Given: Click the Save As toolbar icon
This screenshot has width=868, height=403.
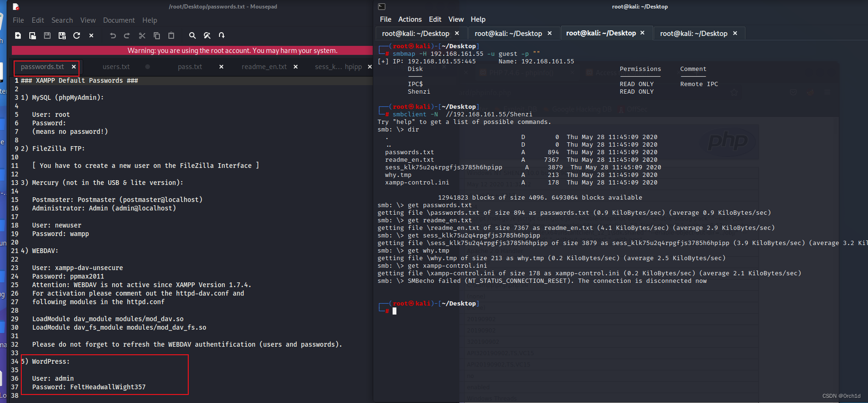Looking at the screenshot, I should (62, 35).
